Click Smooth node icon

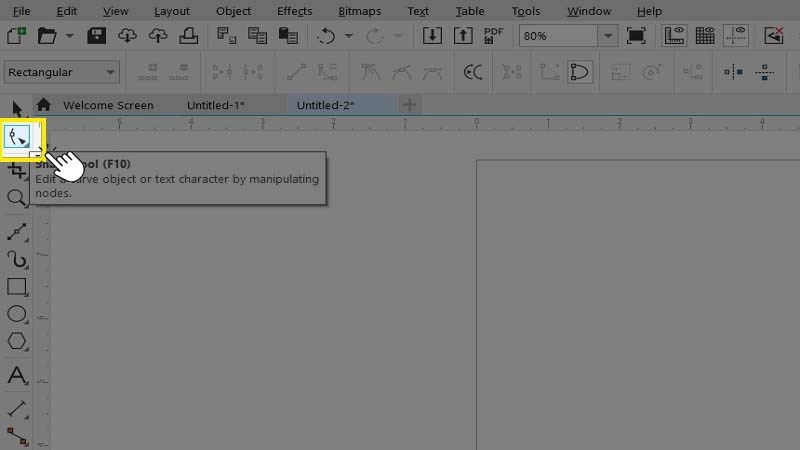402,72
